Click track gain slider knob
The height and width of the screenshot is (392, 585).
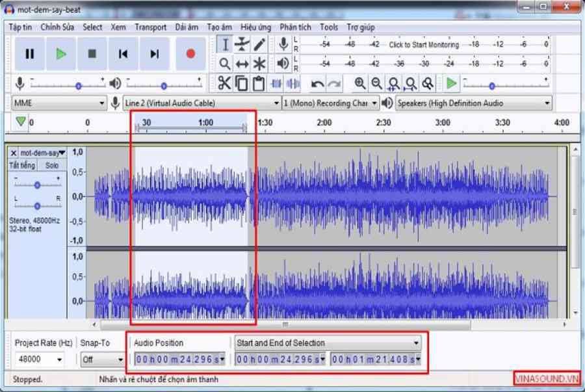click(x=37, y=185)
